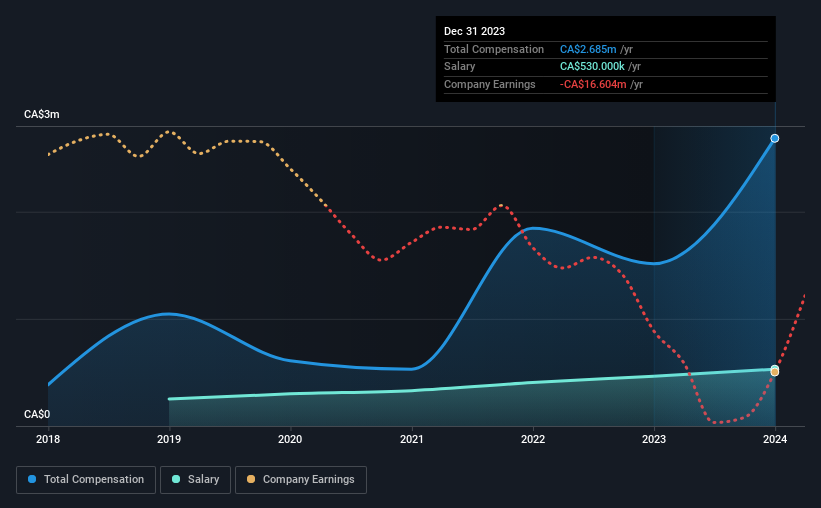This screenshot has width=821, height=508.
Task: Click the CA$2.685m total compensation value
Action: [x=588, y=49]
